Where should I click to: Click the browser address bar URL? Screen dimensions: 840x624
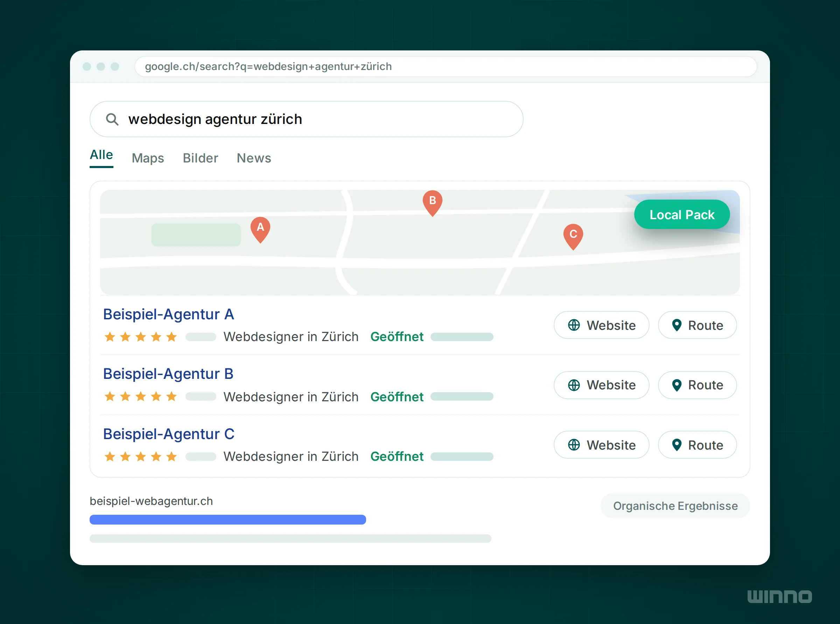click(446, 67)
